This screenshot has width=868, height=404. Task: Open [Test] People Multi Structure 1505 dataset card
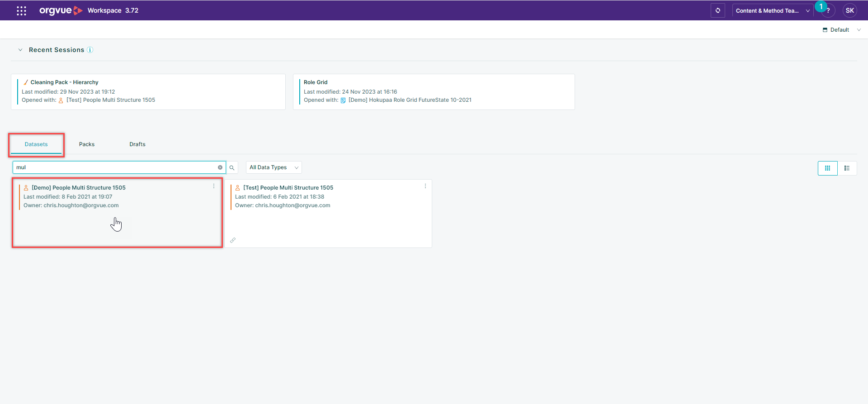pyautogui.click(x=329, y=214)
